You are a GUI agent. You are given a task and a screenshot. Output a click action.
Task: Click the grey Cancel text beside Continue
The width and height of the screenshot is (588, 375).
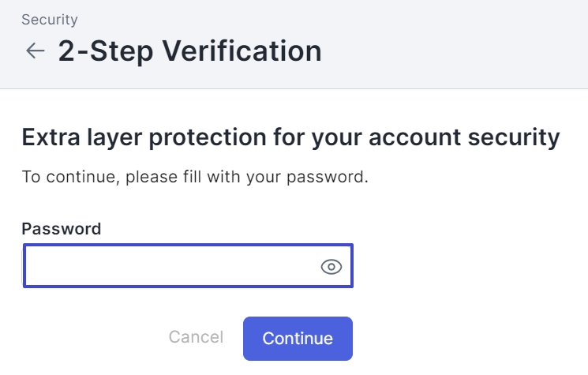click(x=196, y=337)
